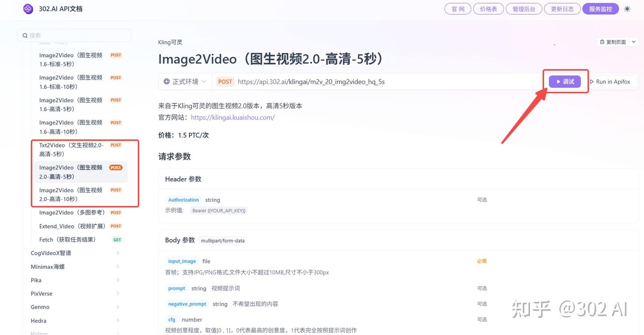Expand the CogVideoX智谱 section chevron
The height and width of the screenshot is (335, 644).
[118, 253]
